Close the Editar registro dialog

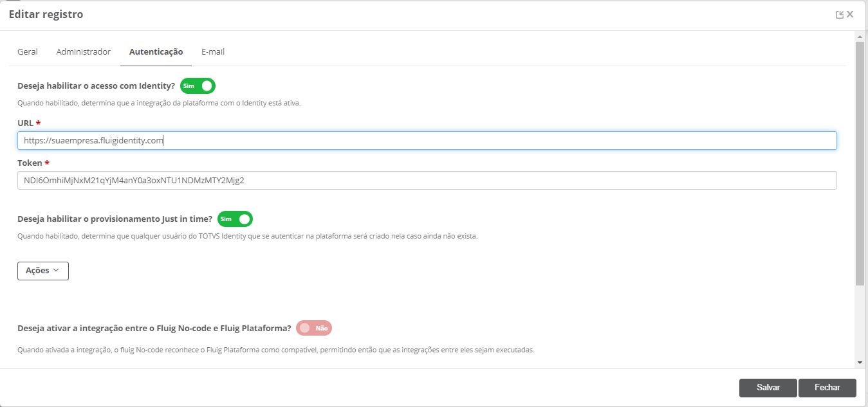[850, 14]
